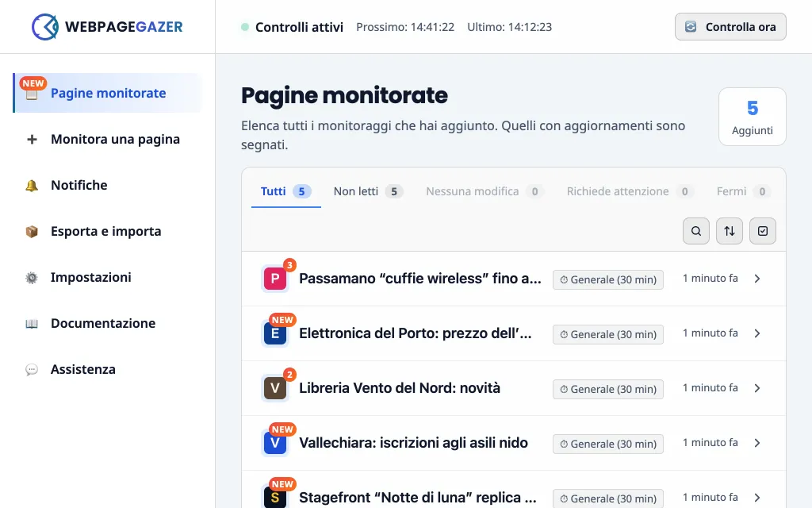Screen dimensions: 812x508
Task: Switch to the Nessuna modifica tab
Action: tap(485, 191)
